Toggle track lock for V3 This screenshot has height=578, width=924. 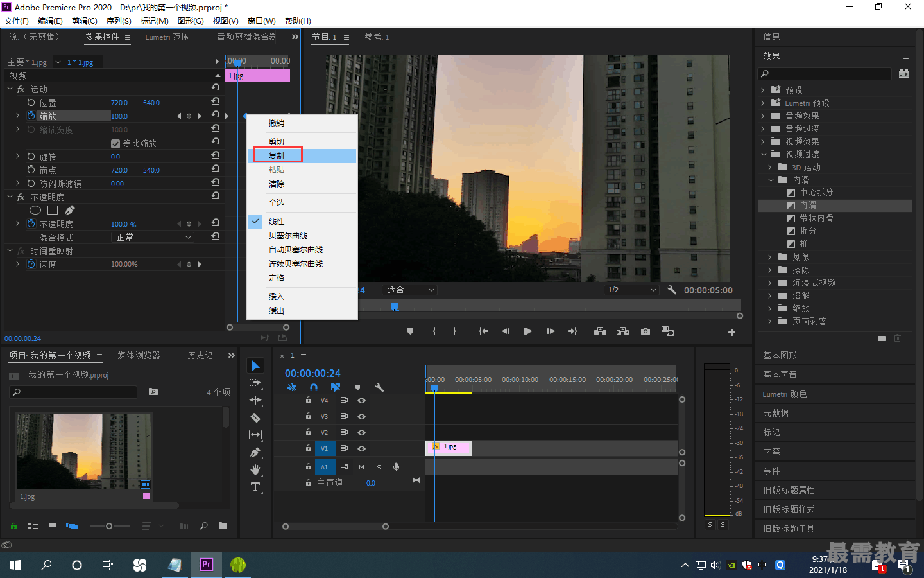click(309, 416)
